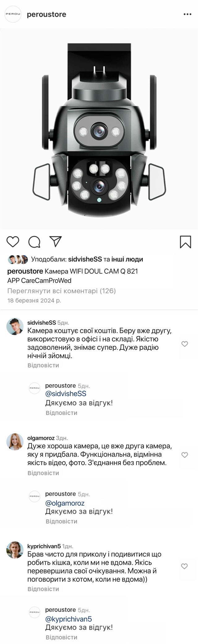198x644 pixels.
Task: Reply to olgamoroz's comment
Action: pos(43,473)
